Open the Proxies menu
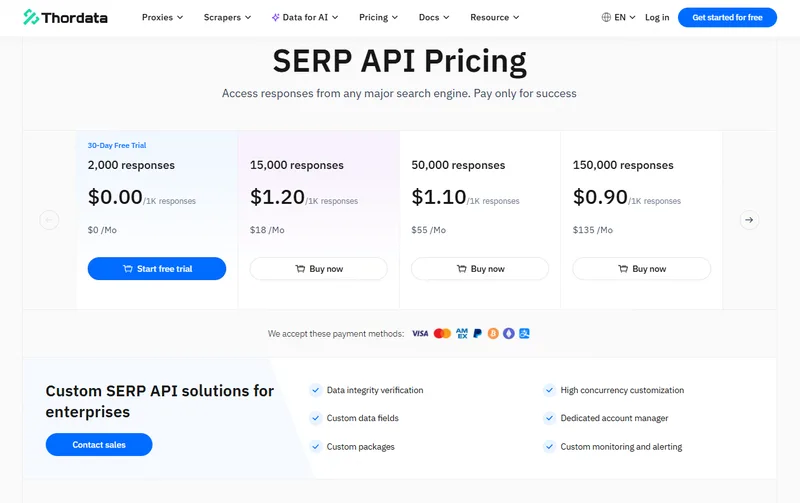 pyautogui.click(x=162, y=17)
